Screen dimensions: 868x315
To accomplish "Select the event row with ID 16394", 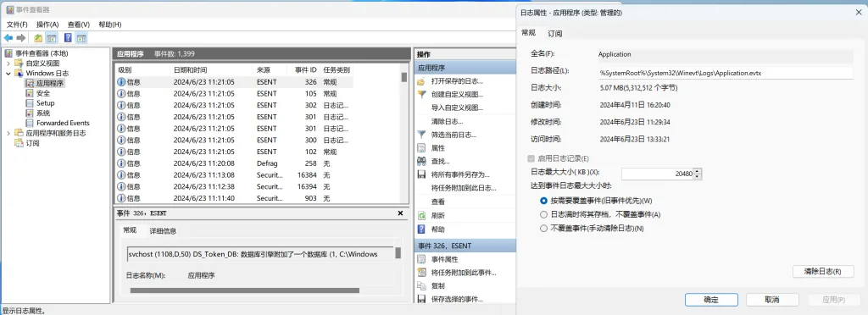I will point(234,187).
